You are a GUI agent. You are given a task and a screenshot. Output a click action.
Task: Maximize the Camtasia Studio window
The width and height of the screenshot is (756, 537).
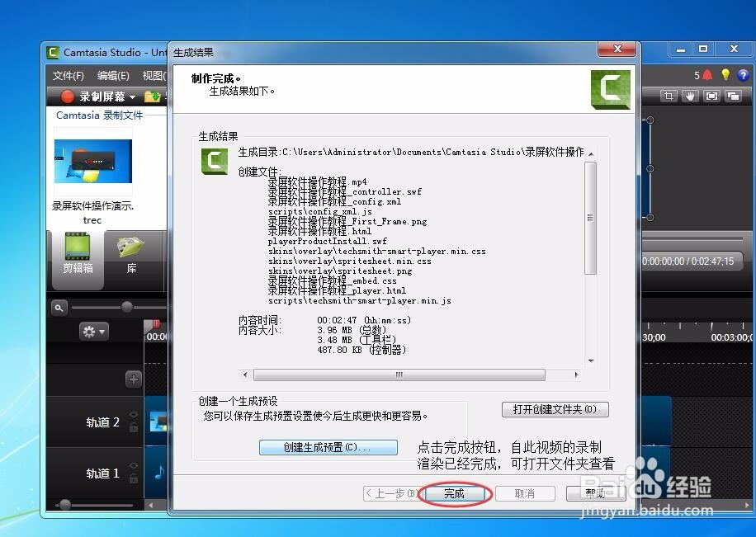pos(703,49)
